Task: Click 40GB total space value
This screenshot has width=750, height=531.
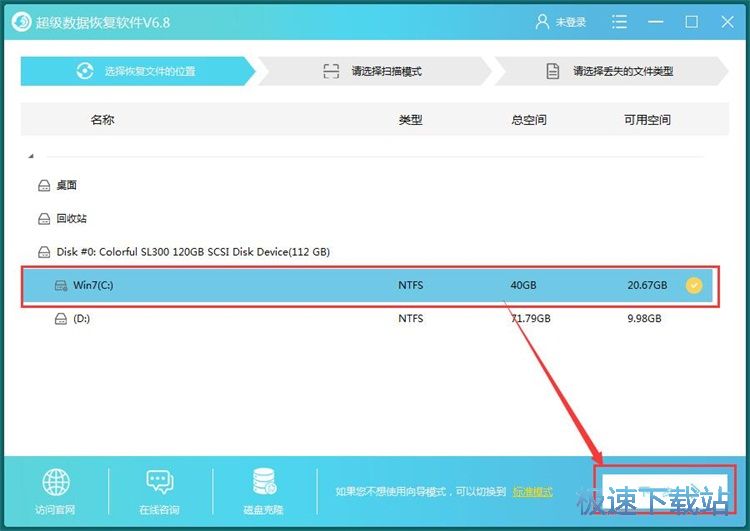Action: [523, 285]
